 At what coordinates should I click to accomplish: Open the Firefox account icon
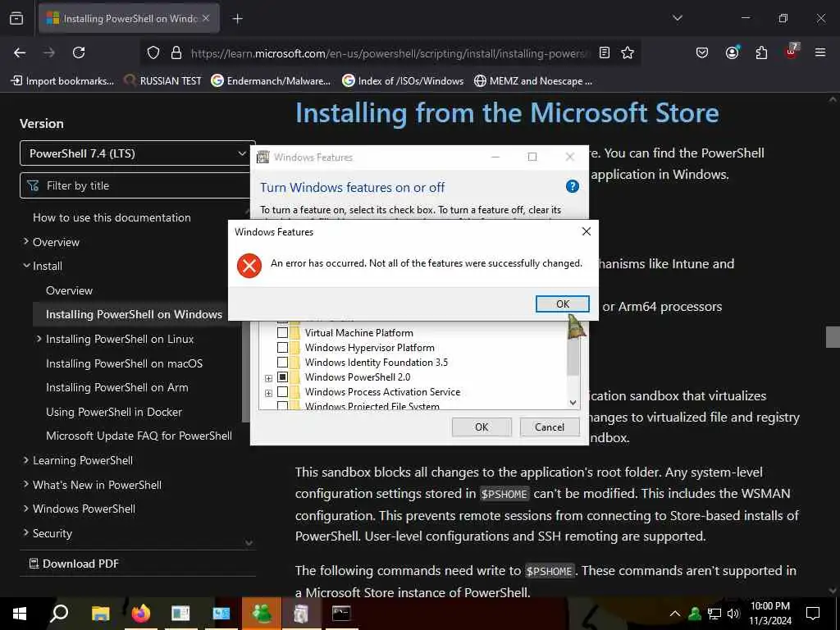(x=732, y=52)
